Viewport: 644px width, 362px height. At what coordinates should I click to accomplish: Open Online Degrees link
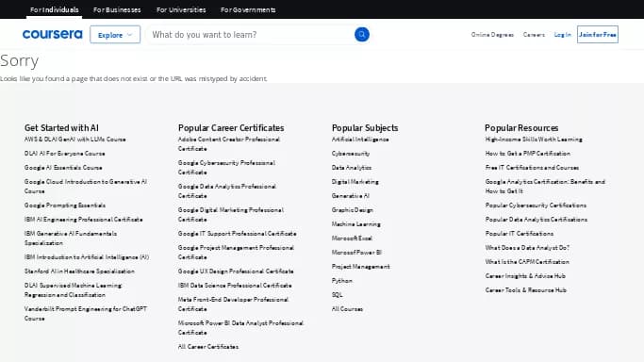[x=492, y=35]
